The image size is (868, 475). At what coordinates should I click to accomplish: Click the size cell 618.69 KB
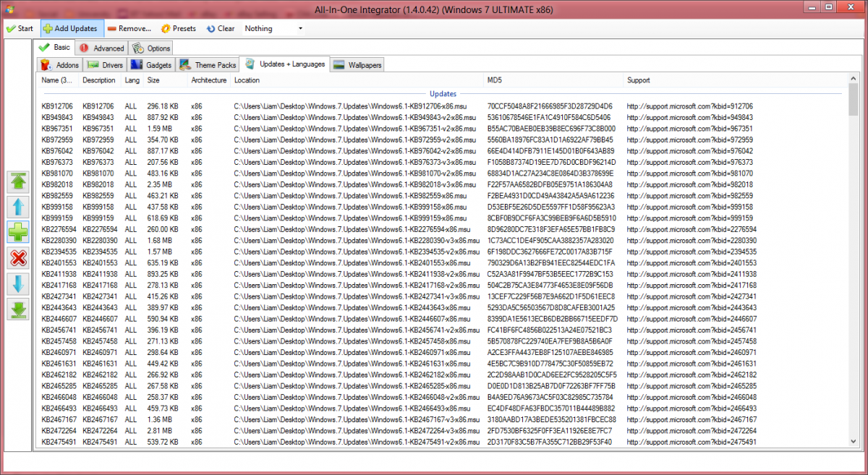pos(163,219)
